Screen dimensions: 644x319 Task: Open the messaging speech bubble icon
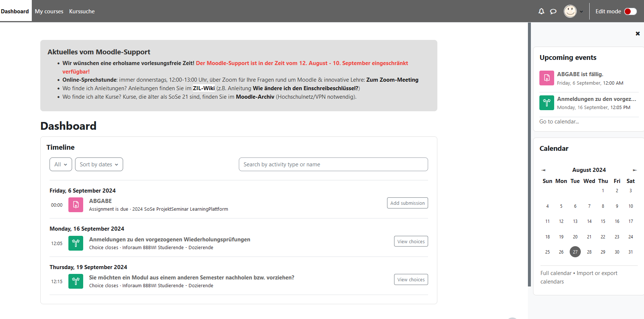coord(553,11)
